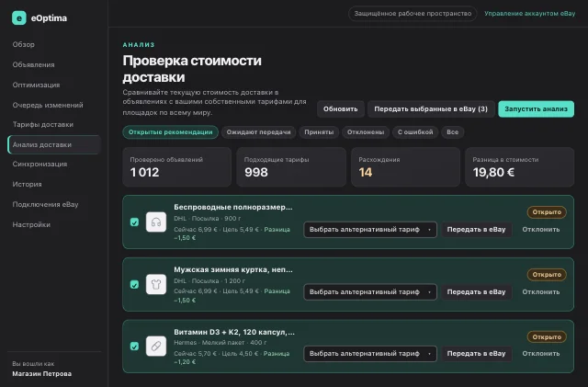588x387 pixels.
Task: Click Отклонить for the Витамин D3 listing
Action: pyautogui.click(x=541, y=354)
